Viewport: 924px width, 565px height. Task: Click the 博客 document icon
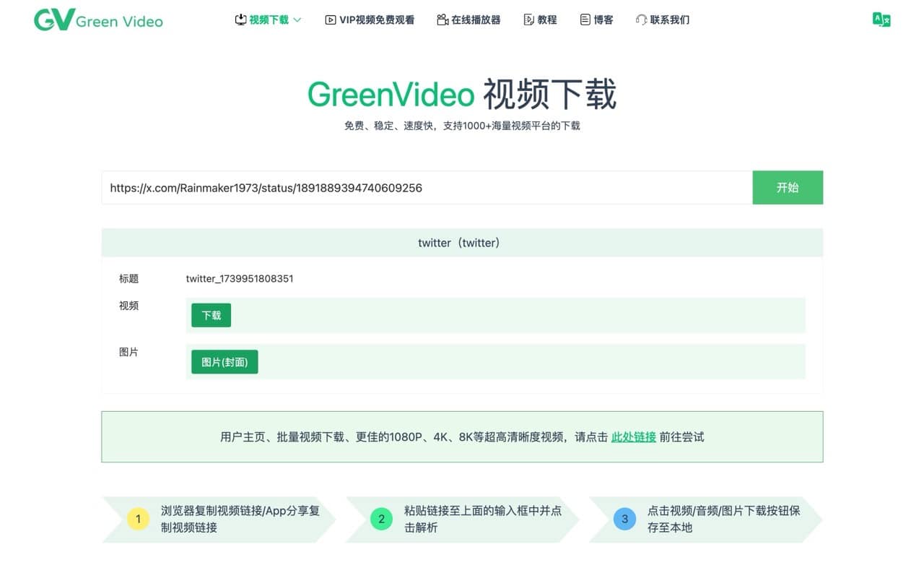(x=585, y=20)
